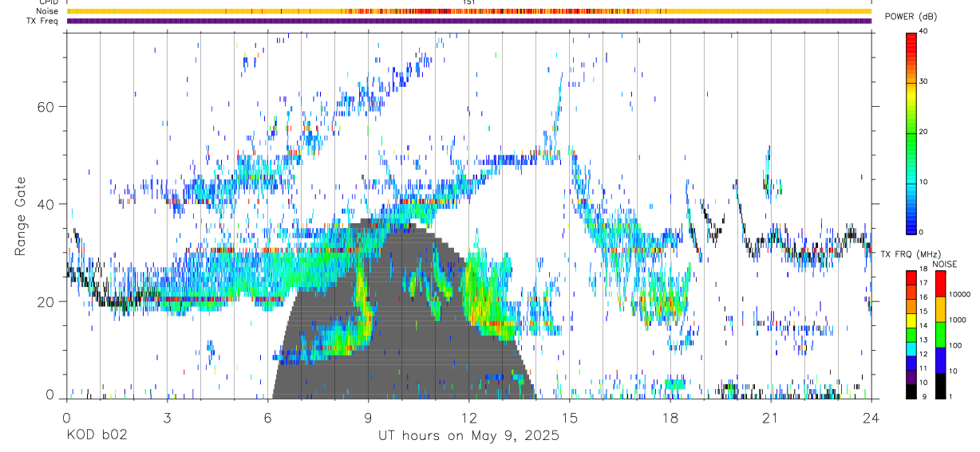Click the 18 tick on UT hours axis
Image resolution: width=980 pixels, height=452 pixels.
pos(670,417)
